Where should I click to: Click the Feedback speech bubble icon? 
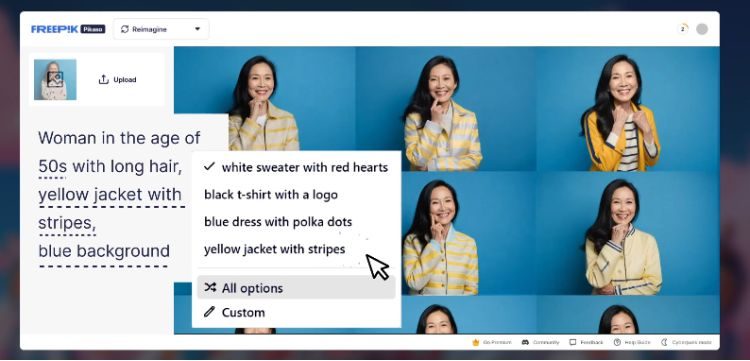[573, 342]
